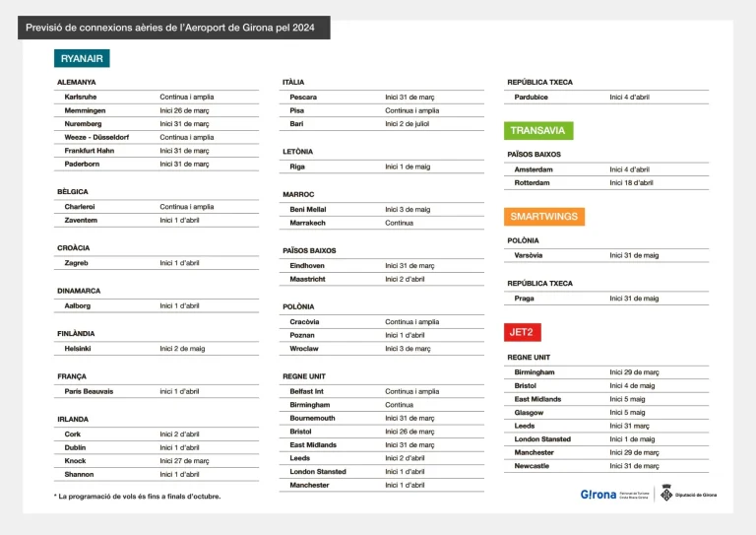
Task: Select the Paderborn destination
Action: click(82, 164)
